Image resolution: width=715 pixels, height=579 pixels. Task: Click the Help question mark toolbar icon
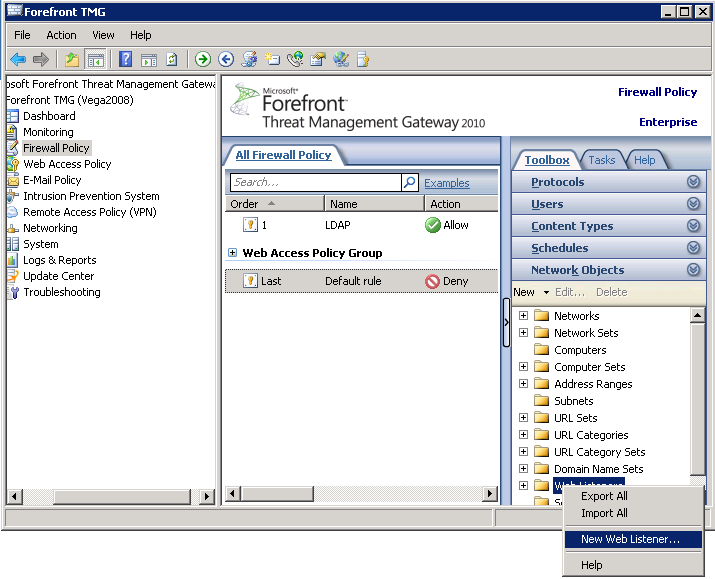tap(126, 60)
